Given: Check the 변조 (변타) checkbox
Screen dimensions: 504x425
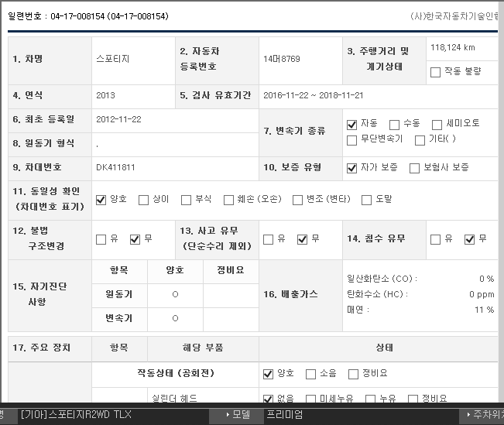Looking at the screenshot, I should [297, 201].
